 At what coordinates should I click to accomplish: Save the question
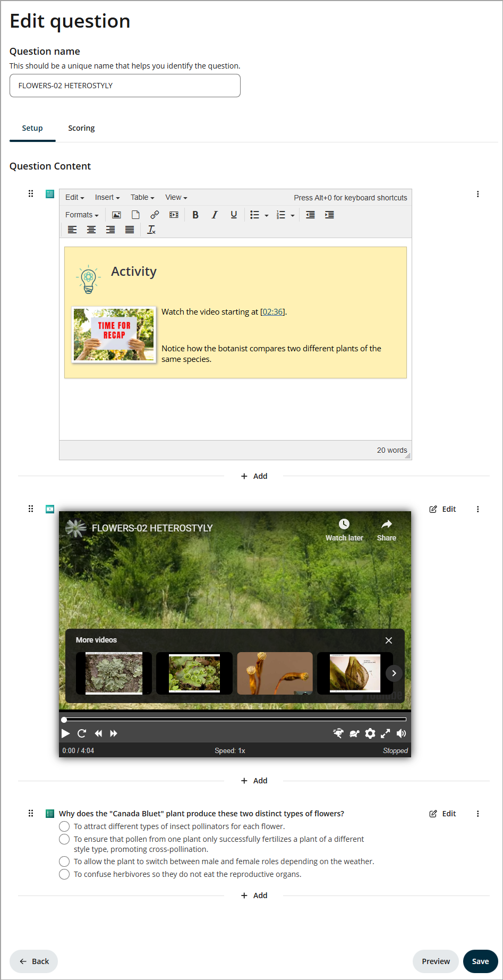click(481, 961)
